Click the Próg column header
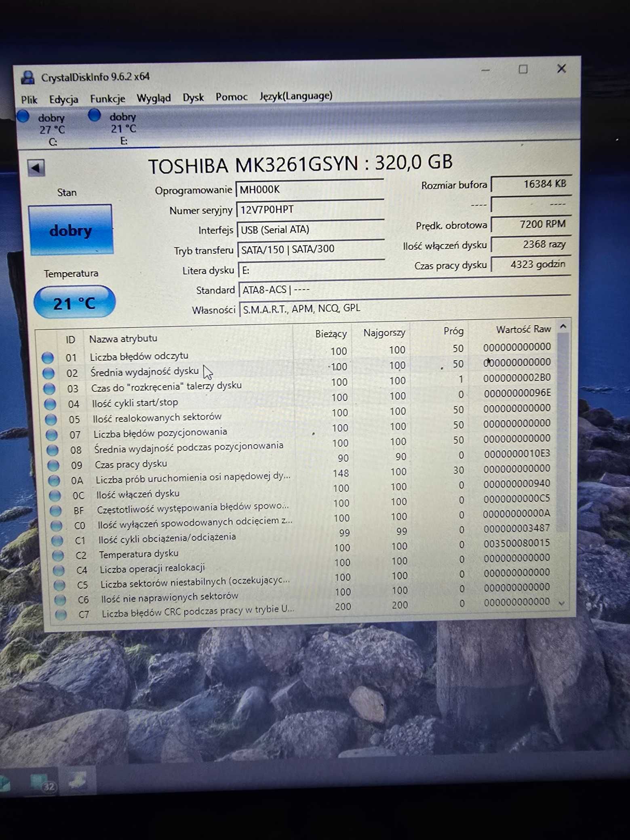 point(453,331)
